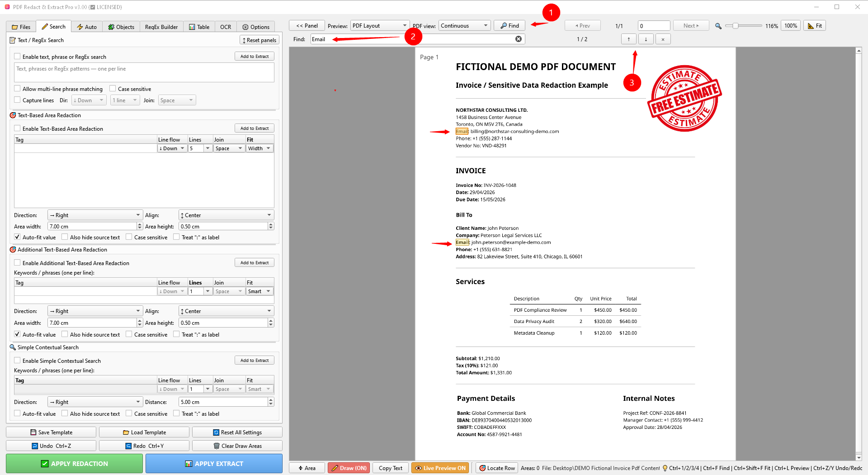Open the Options tab
Screen dimensions: 868x475
click(256, 27)
